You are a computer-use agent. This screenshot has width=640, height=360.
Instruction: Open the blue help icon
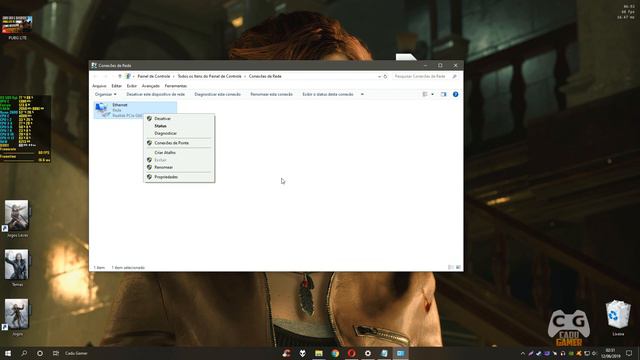[456, 94]
